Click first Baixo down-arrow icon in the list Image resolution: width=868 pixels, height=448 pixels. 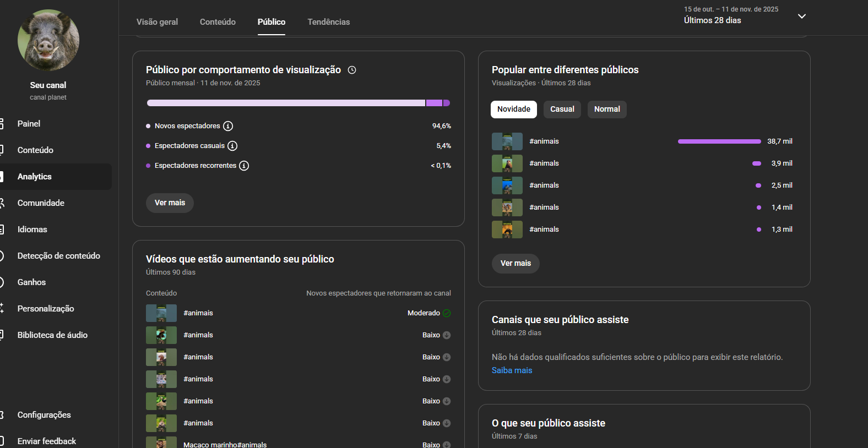(x=447, y=335)
